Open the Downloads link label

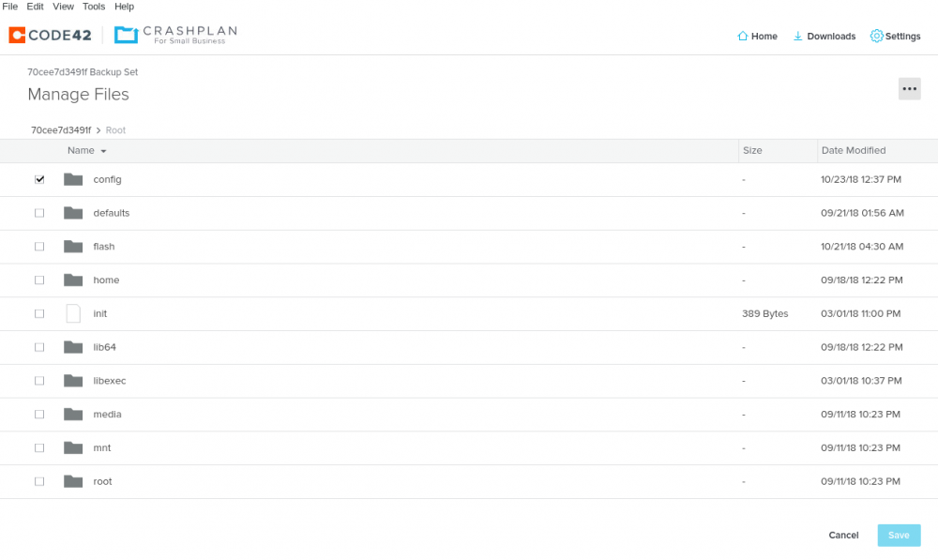coord(831,37)
